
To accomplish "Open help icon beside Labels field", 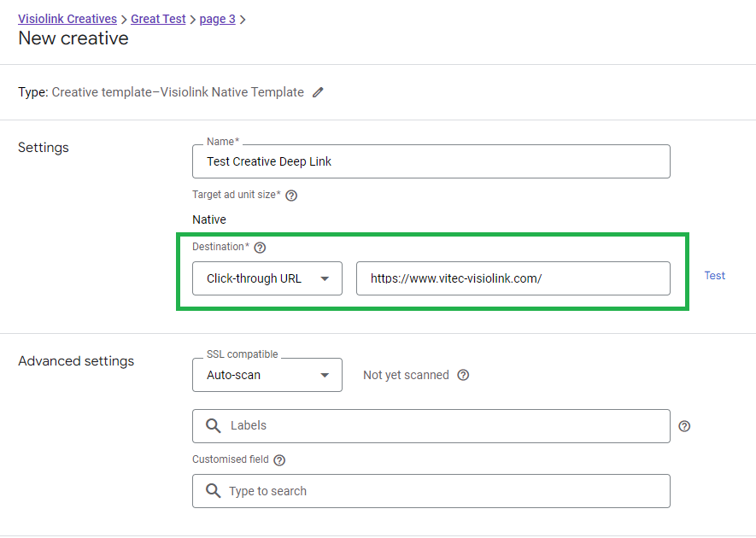I will (x=684, y=426).
